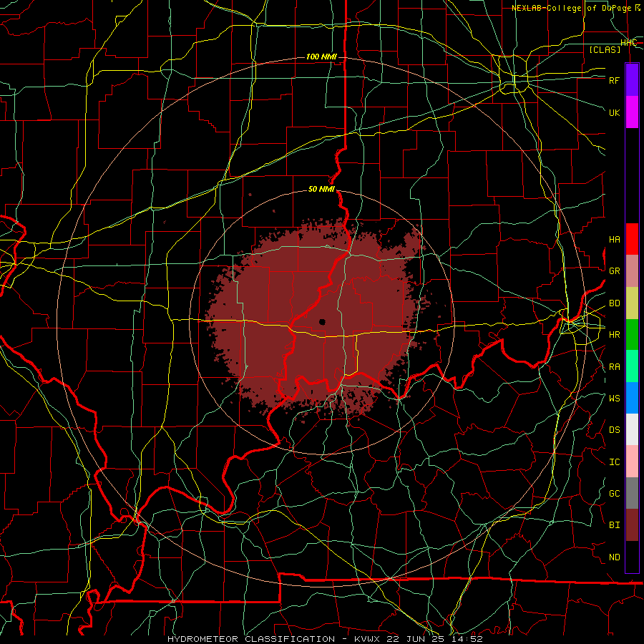Select the light pink IC swatch
Screen dimensions: 644x644
(x=632, y=462)
